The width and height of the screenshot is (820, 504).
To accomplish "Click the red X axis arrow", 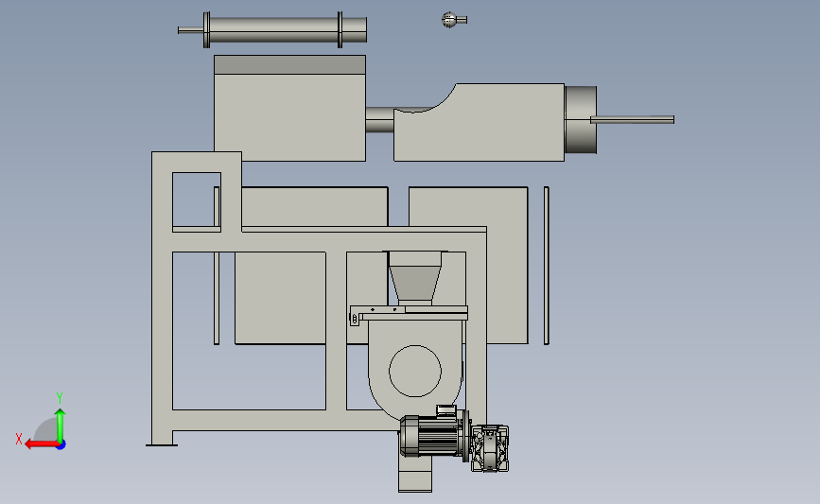I will [x=41, y=444].
